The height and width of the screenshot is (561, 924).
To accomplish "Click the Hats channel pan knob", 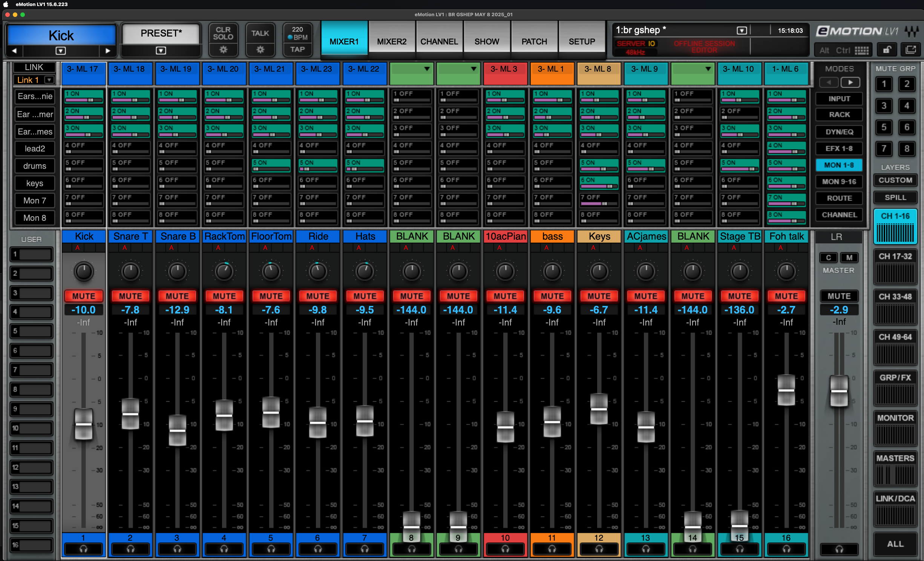I will [365, 271].
